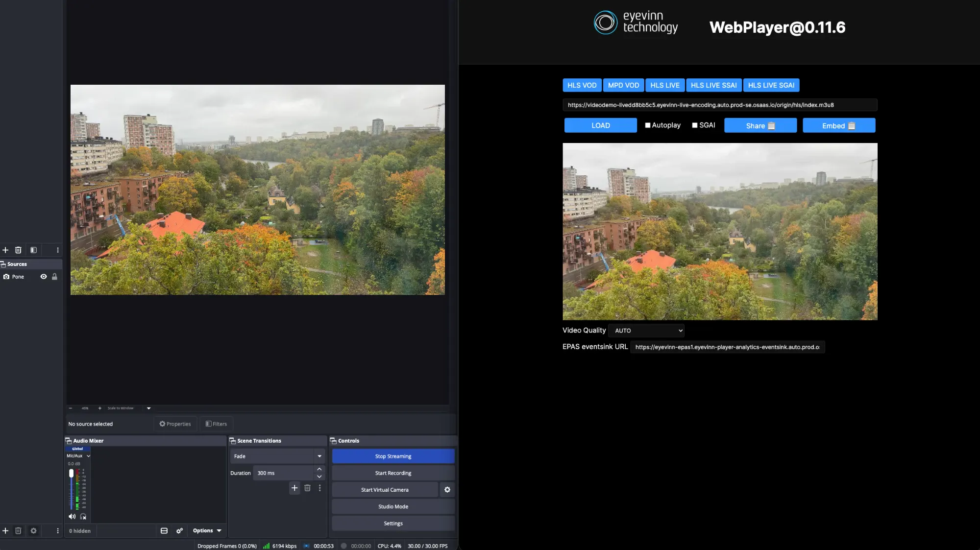The width and height of the screenshot is (980, 550).
Task: Add a new scene with the plus icon
Action: pyautogui.click(x=5, y=250)
